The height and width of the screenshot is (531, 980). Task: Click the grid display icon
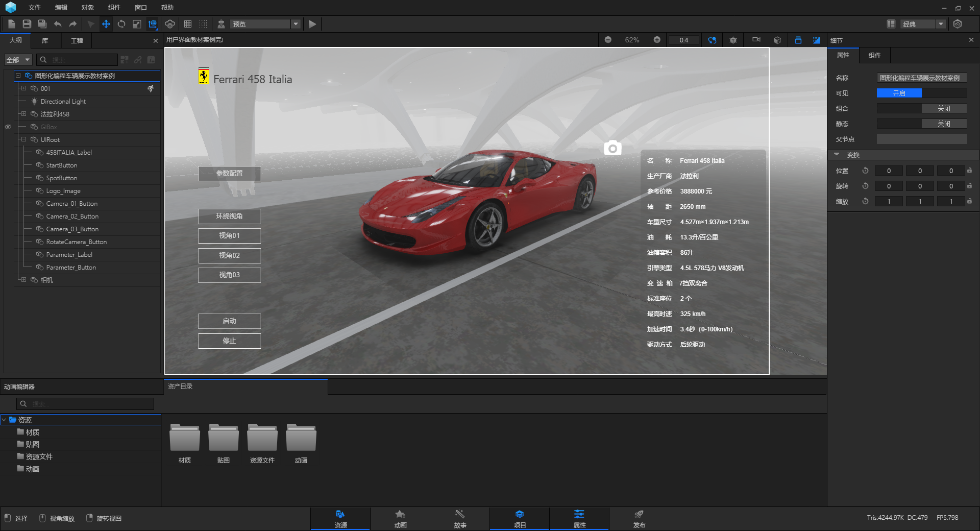188,24
